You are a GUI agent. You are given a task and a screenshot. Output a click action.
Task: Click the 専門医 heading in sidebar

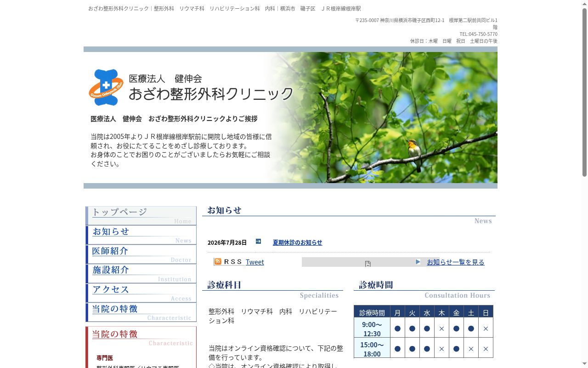coord(105,358)
